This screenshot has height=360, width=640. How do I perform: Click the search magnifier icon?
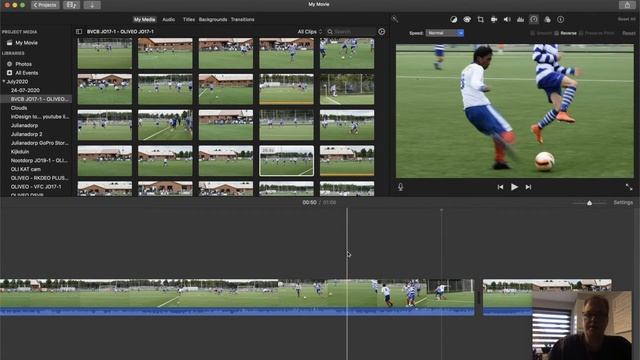[330, 31]
